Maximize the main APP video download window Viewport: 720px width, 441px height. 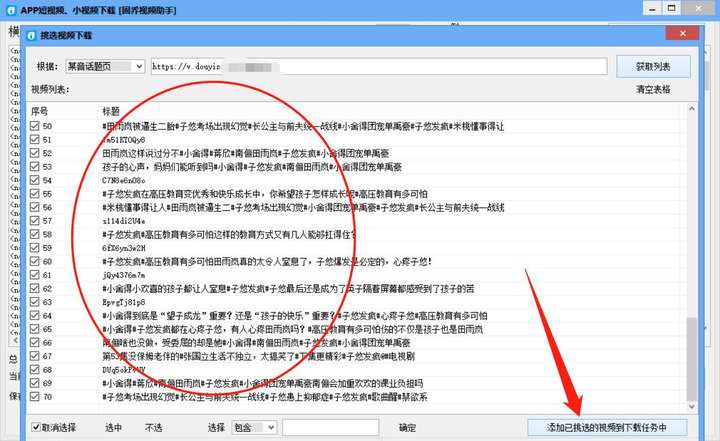671,9
